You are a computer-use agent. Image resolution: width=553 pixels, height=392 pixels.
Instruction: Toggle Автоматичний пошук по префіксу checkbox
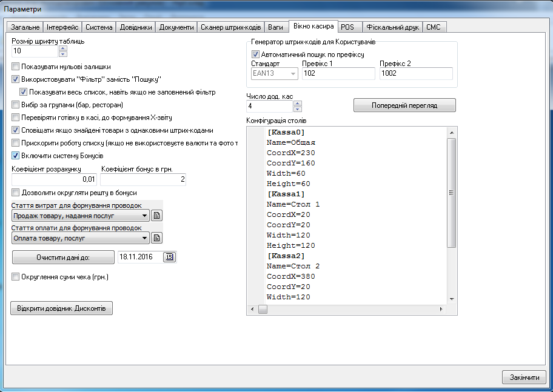(x=255, y=55)
